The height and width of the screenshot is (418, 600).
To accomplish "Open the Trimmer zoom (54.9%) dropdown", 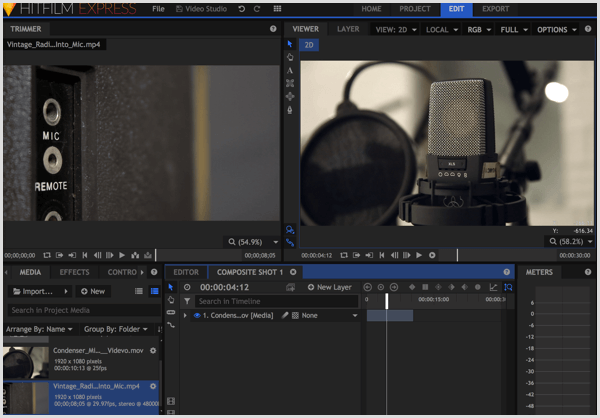I will (x=253, y=242).
